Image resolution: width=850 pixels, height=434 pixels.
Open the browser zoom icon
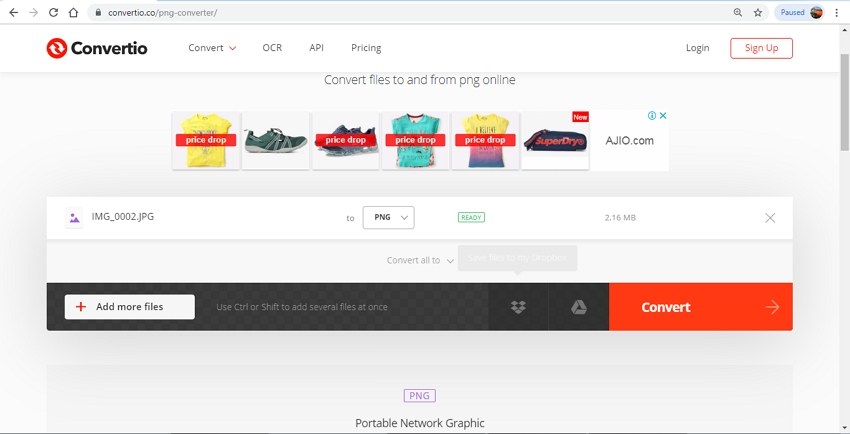[738, 13]
